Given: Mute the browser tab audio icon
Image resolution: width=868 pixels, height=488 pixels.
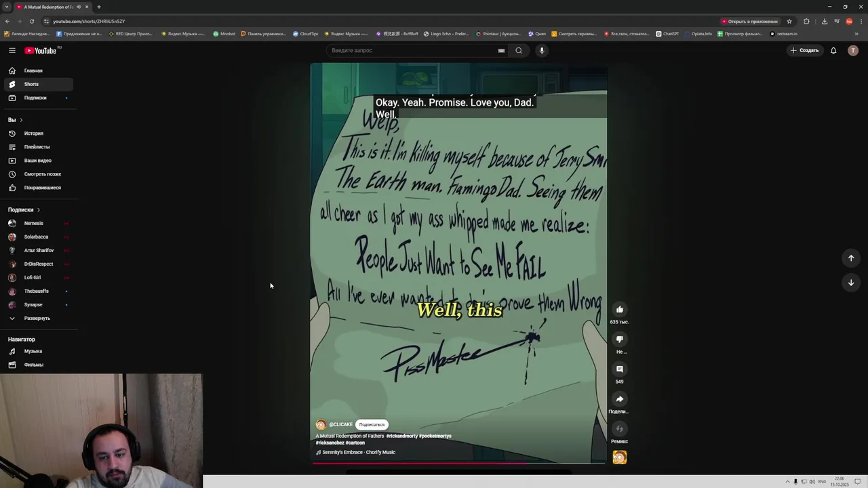Looking at the screenshot, I should (79, 7).
